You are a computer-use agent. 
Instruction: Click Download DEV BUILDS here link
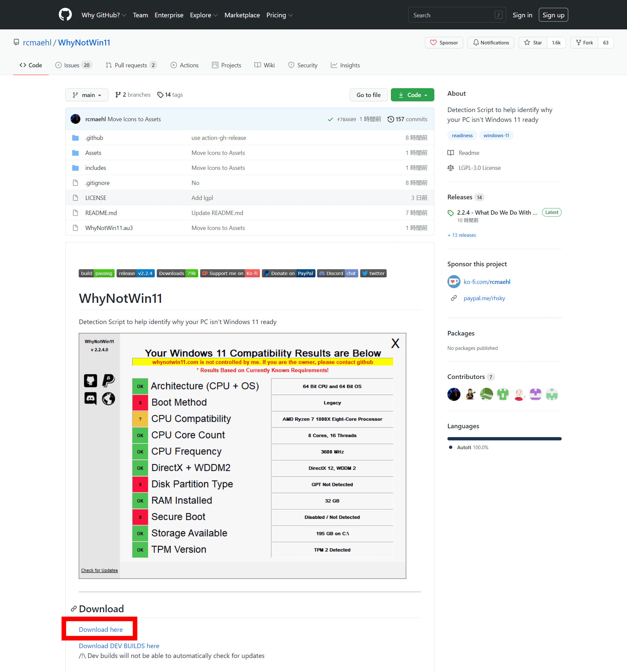tap(119, 646)
